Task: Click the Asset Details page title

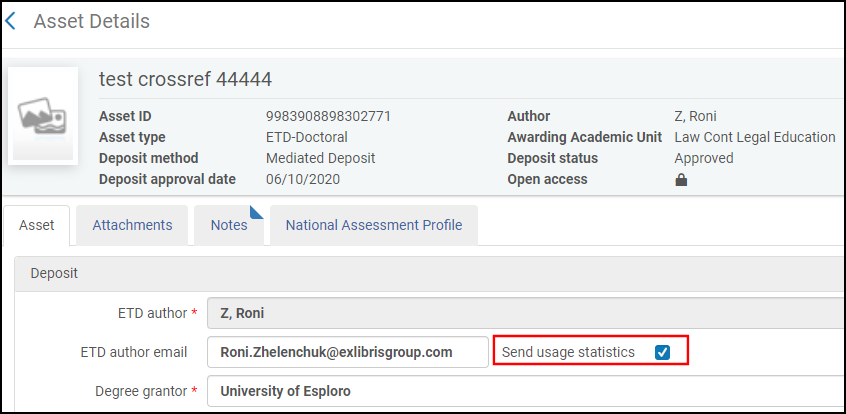Action: click(91, 21)
